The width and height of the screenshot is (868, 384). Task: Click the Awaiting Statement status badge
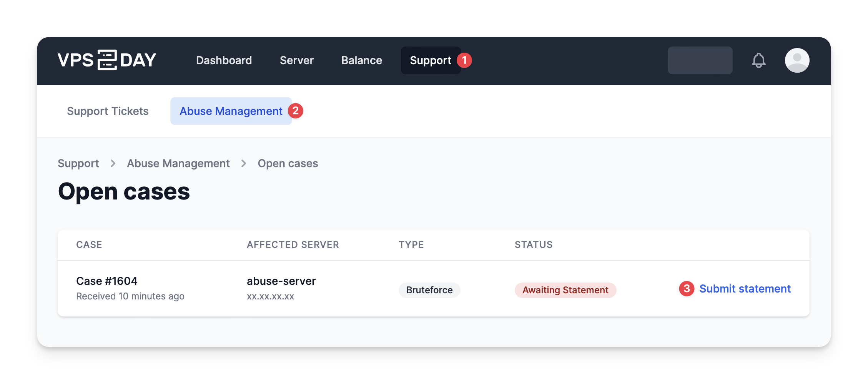click(565, 290)
